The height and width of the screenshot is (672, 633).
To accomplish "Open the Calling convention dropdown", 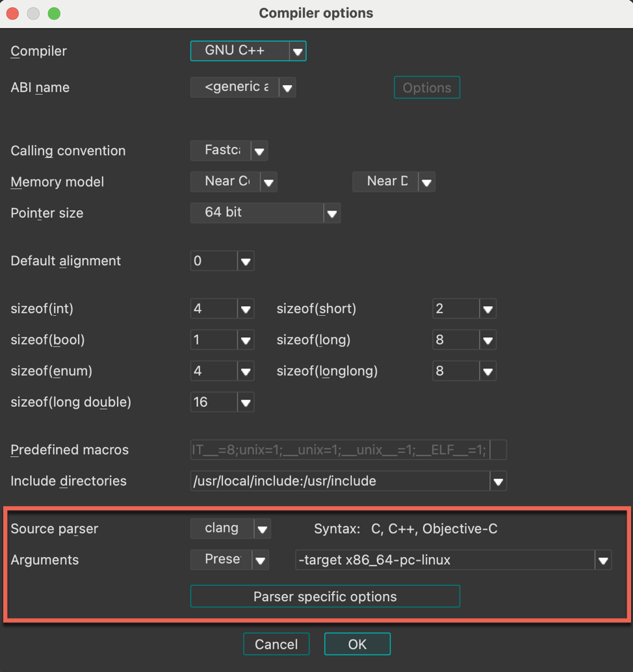I will (259, 150).
